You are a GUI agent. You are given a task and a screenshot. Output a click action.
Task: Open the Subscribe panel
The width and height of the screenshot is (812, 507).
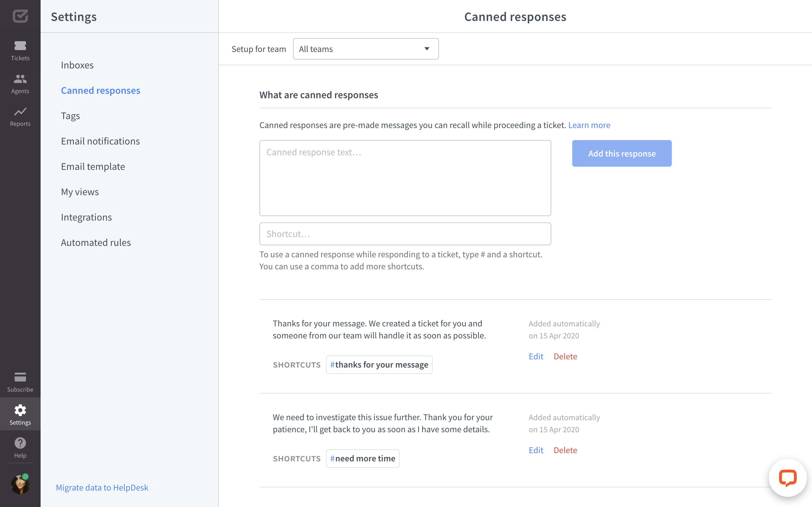pos(20,381)
